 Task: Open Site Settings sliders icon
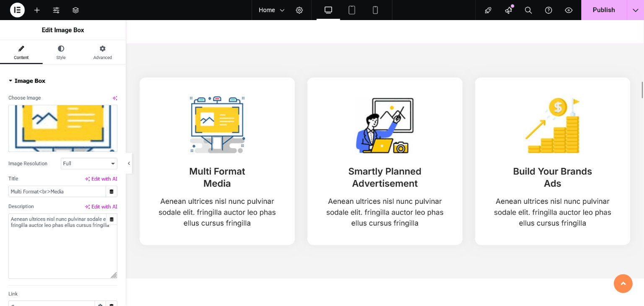pos(56,10)
